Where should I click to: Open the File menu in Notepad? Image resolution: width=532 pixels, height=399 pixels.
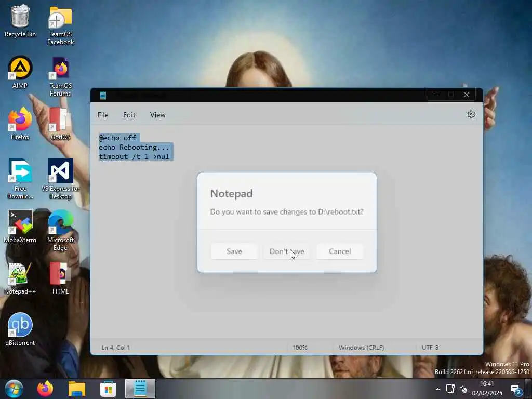(x=103, y=115)
